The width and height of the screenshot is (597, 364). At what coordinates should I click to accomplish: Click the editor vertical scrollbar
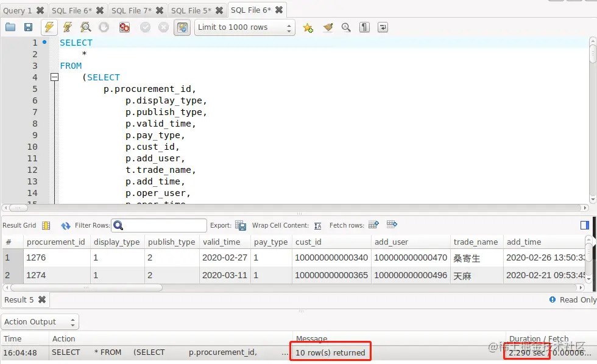[593, 120]
